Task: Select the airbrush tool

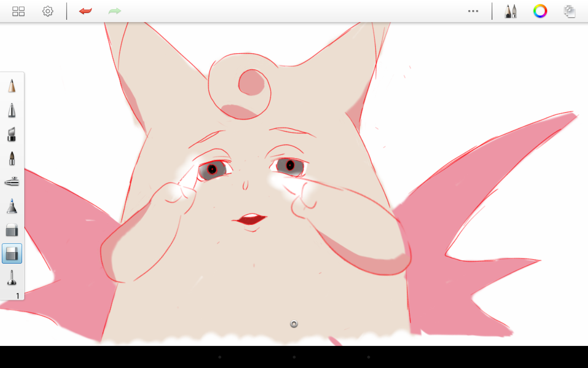Action: 12,182
